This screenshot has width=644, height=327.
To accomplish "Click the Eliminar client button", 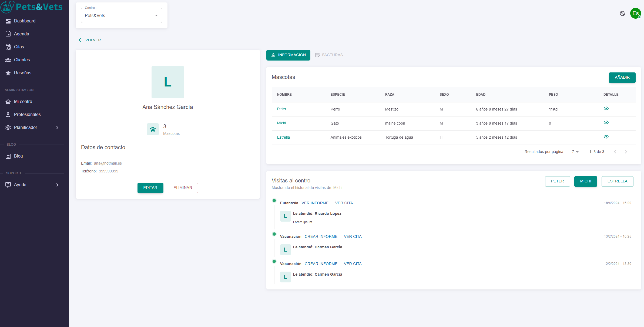I will pos(183,188).
